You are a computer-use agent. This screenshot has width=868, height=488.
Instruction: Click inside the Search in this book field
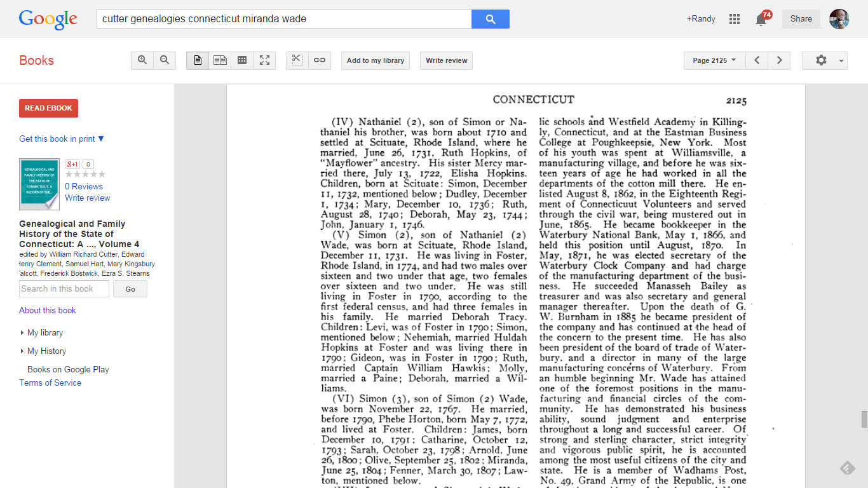point(64,288)
